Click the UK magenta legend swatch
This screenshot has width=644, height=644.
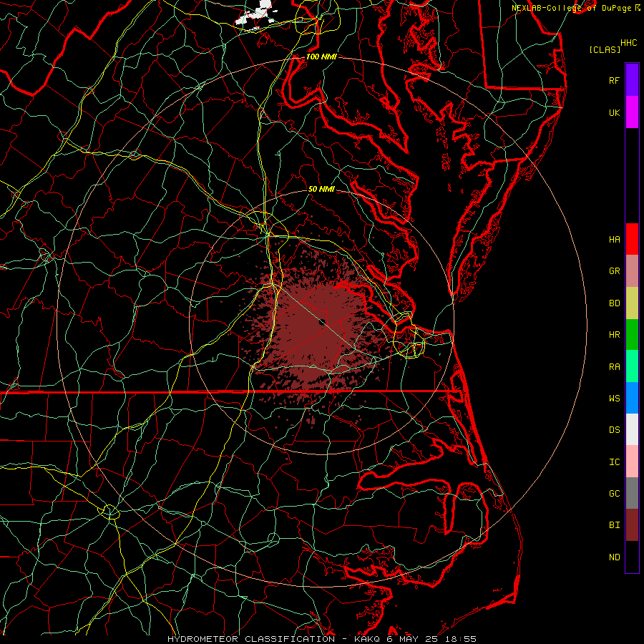(632, 112)
